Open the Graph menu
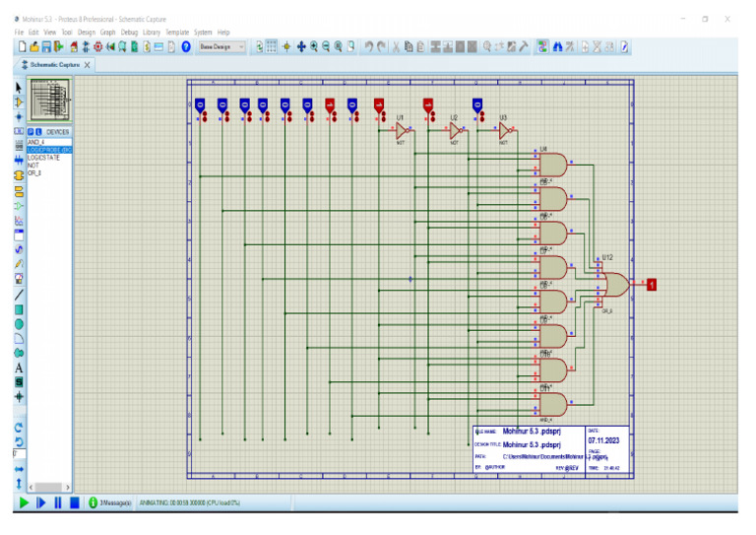This screenshot has width=756, height=535. 107,33
